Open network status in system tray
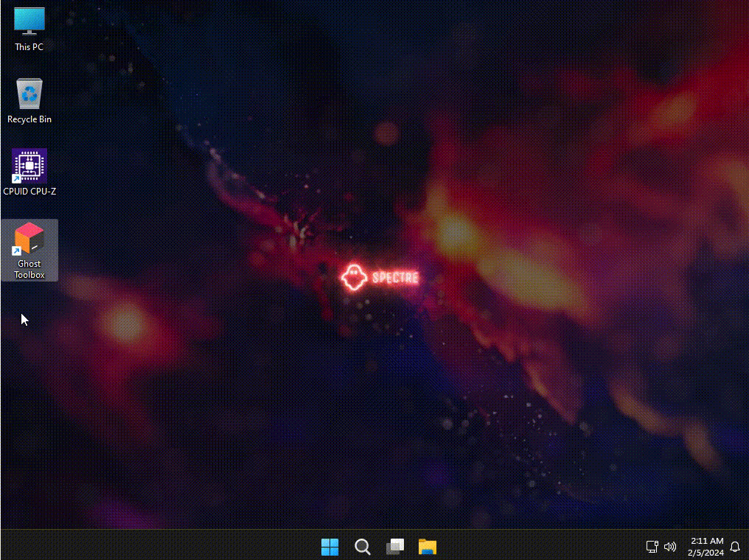Viewport: 749px width, 560px height. tap(652, 547)
